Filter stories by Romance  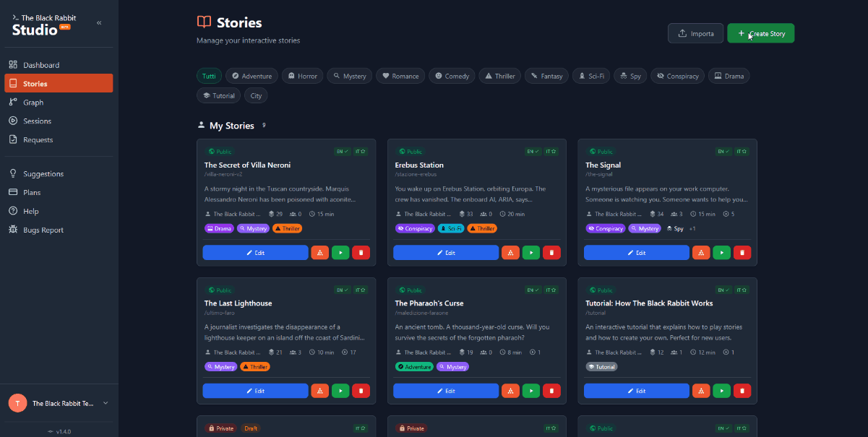[400, 76]
